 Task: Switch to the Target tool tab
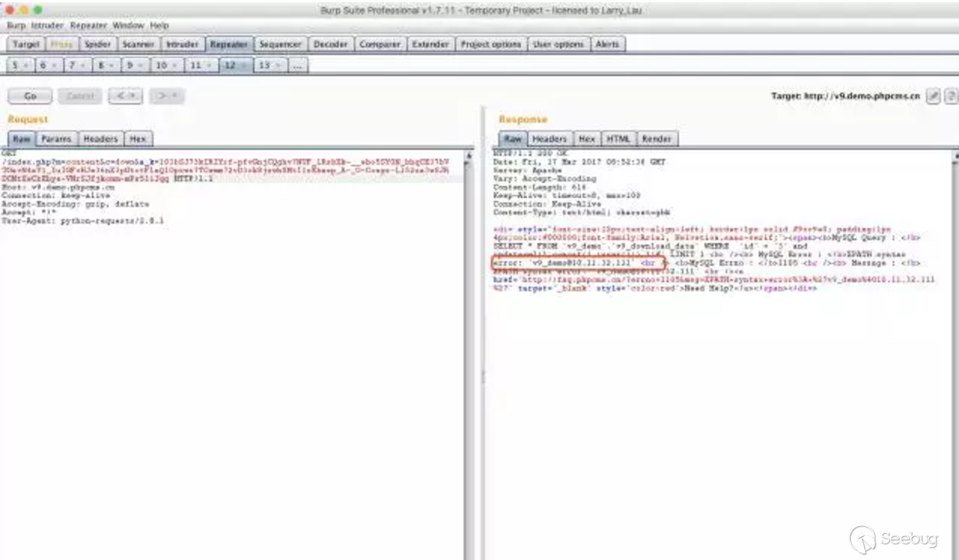(26, 44)
